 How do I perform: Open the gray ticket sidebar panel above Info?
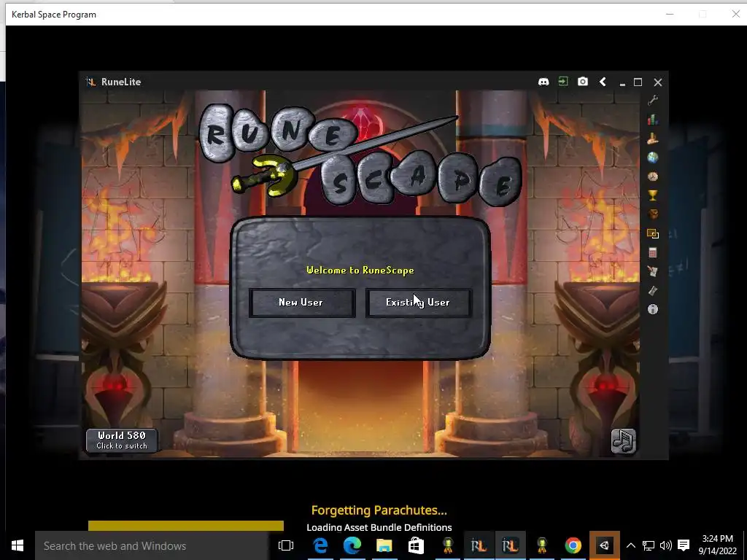[653, 290]
